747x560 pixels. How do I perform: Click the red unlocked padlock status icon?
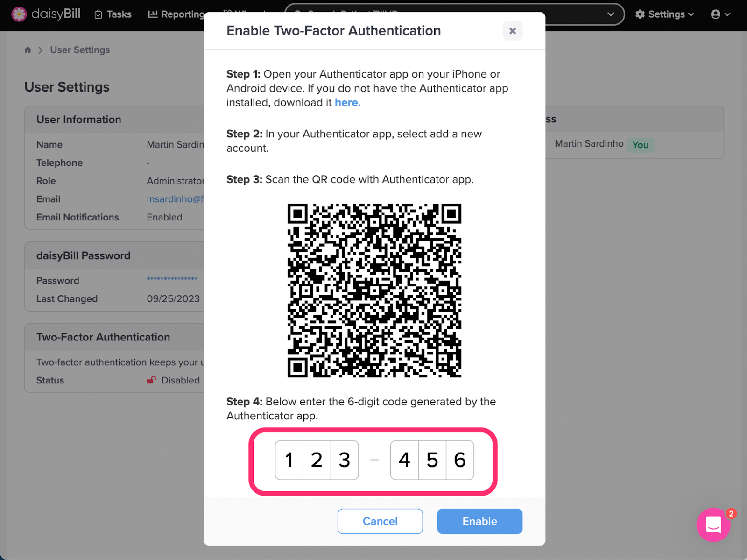tap(151, 380)
